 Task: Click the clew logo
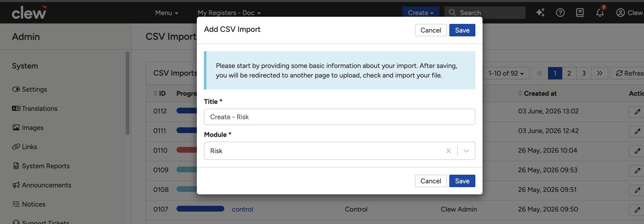tap(29, 12)
